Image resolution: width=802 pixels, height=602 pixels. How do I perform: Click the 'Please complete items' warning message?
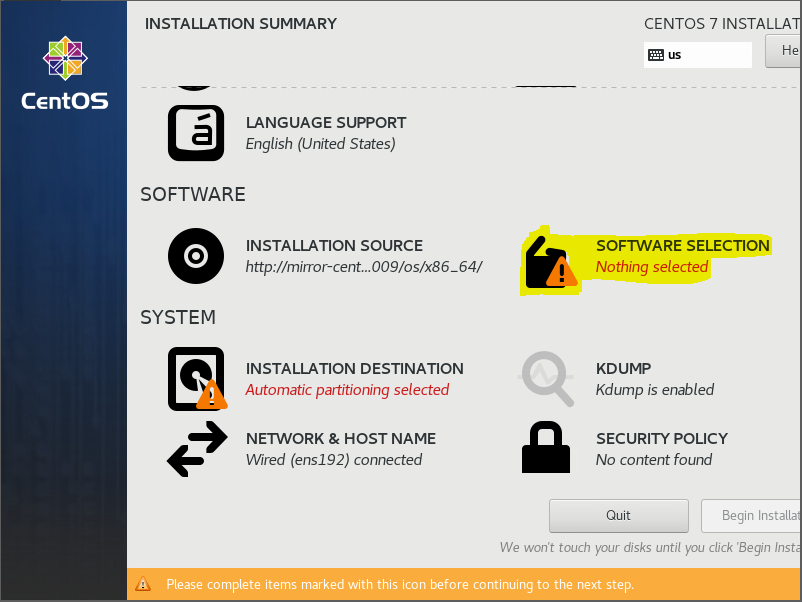pos(399,584)
